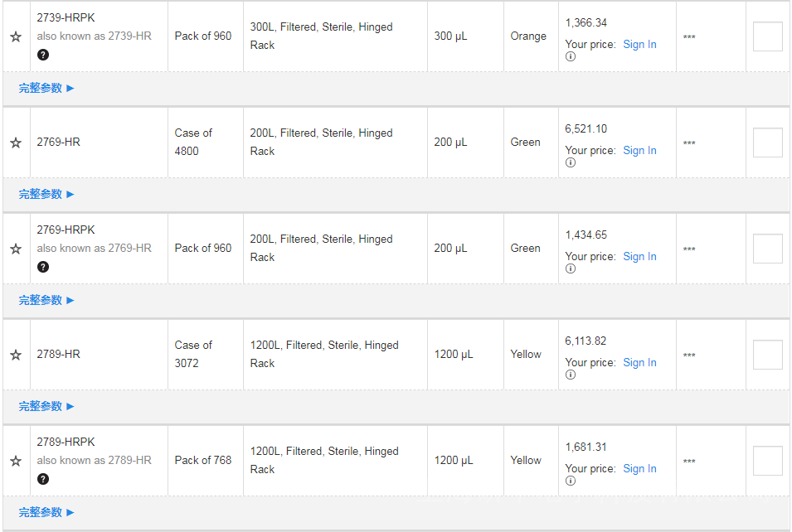Click info icon under 1,681.31 price
The height and width of the screenshot is (532, 792).
pos(571,481)
